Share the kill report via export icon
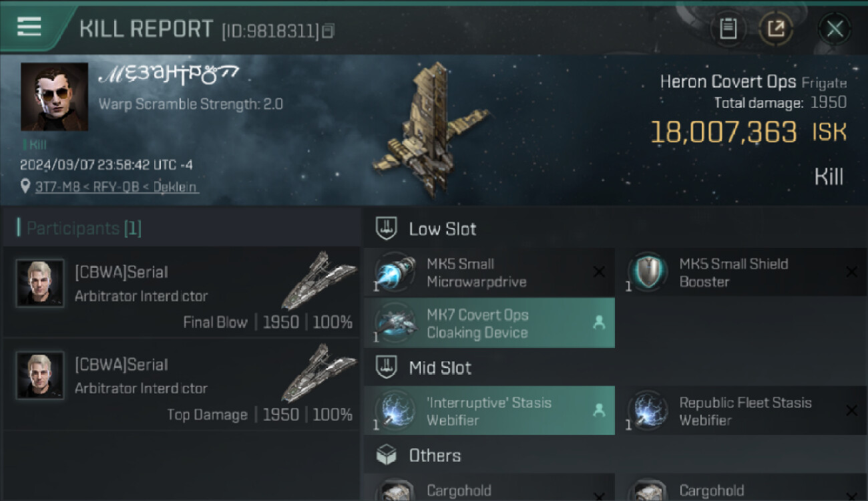This screenshot has width=868, height=501. pyautogui.click(x=776, y=29)
